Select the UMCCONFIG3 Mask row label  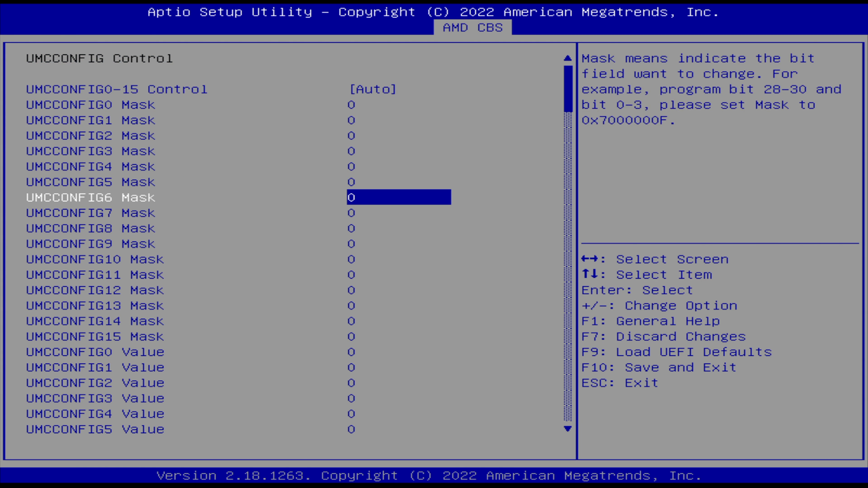[91, 151]
